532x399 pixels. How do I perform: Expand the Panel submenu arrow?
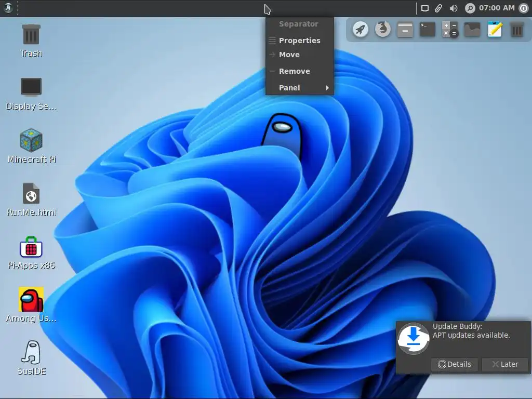point(327,88)
